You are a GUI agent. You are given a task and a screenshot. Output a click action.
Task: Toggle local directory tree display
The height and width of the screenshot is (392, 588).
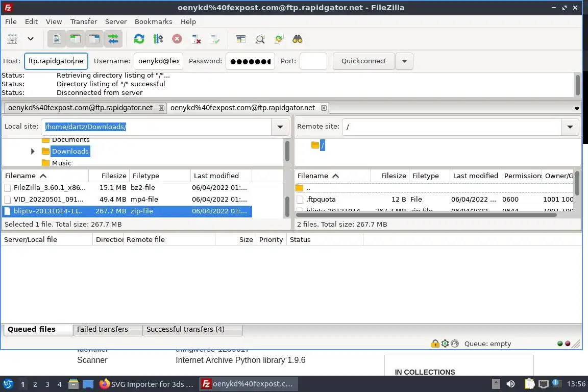pos(76,39)
